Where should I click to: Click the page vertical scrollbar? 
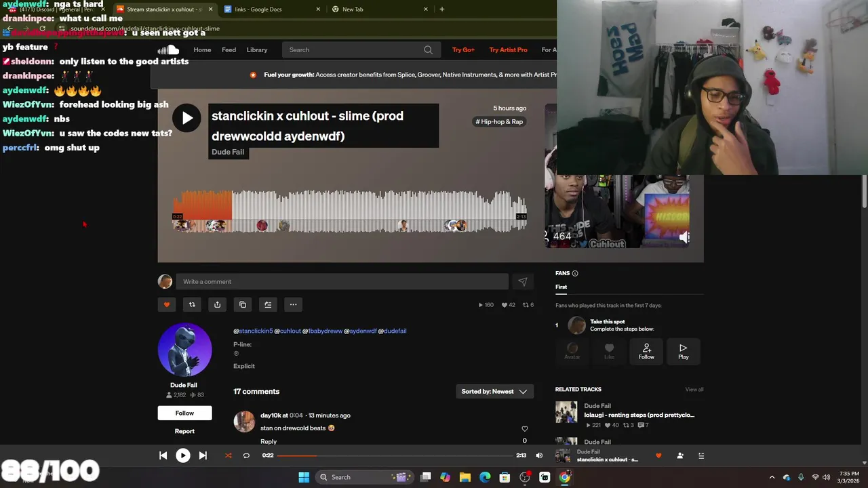click(x=864, y=191)
